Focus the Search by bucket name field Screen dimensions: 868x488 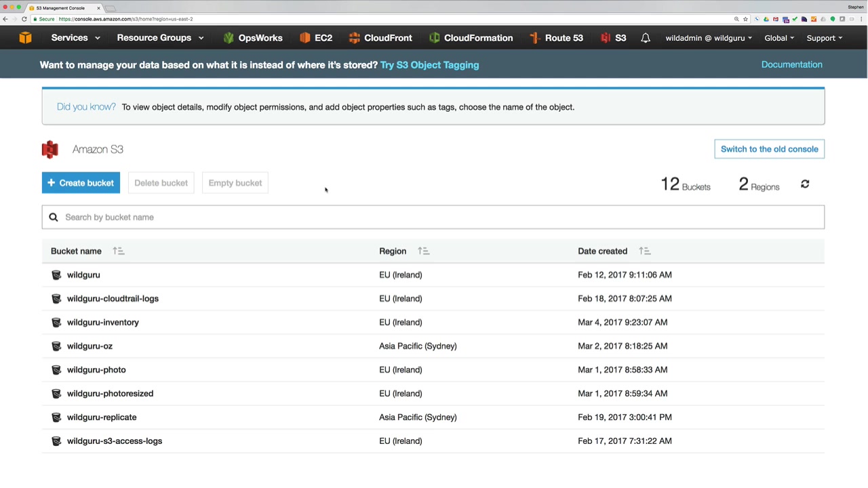[433, 217]
